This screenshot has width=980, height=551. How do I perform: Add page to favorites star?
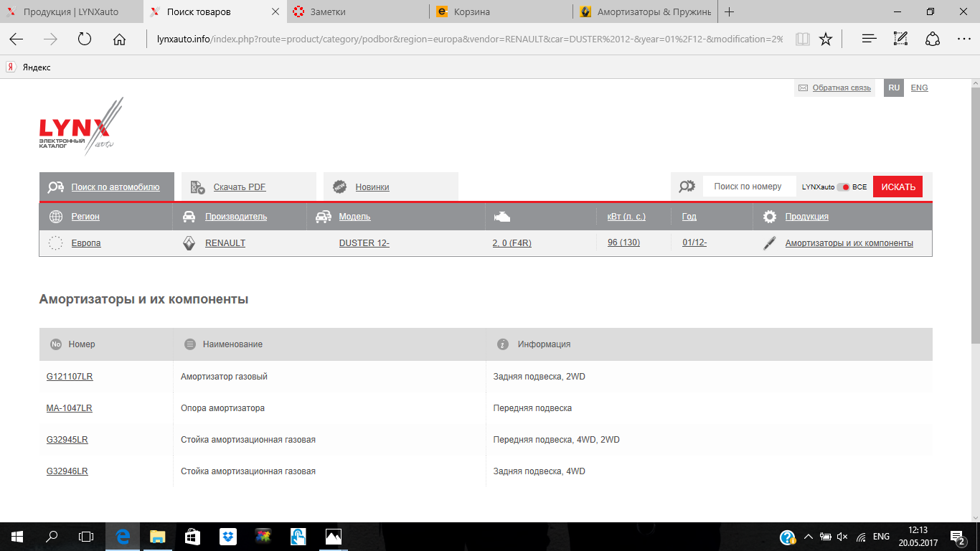click(826, 39)
